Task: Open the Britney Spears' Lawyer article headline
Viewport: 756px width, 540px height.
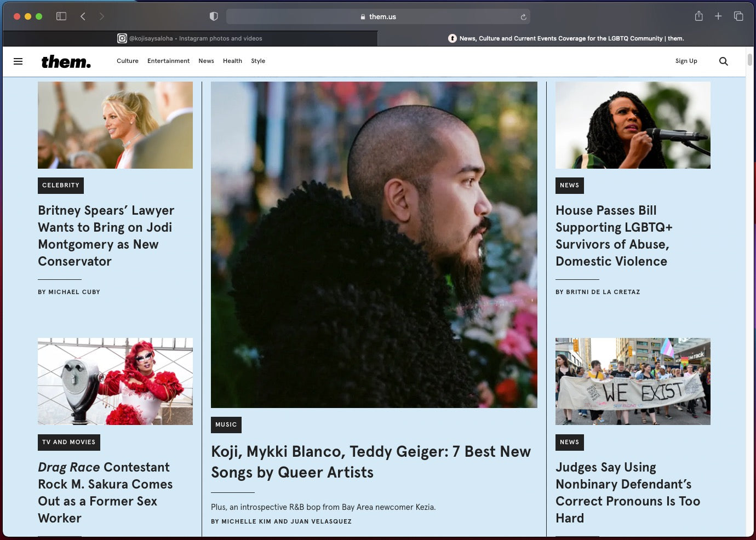Action: click(106, 235)
